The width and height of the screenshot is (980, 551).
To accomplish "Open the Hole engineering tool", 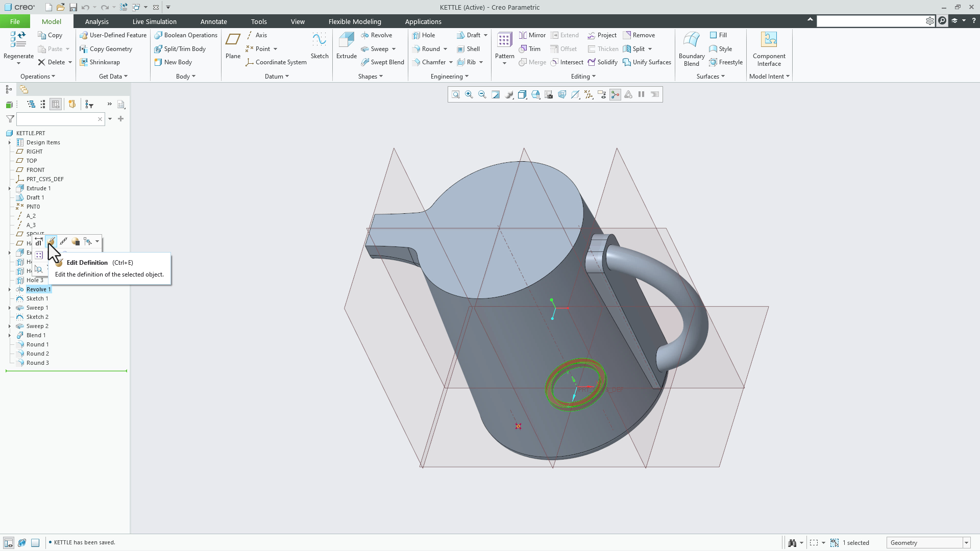I will (424, 35).
